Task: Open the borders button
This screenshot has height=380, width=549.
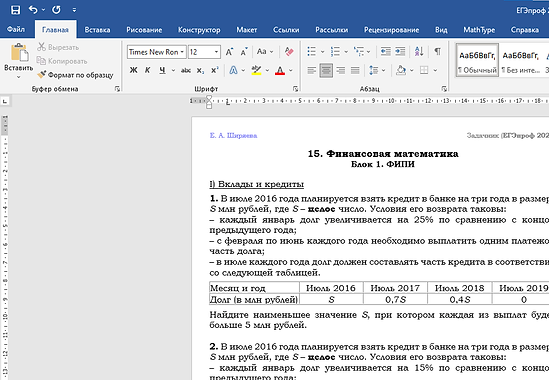Action: click(424, 70)
